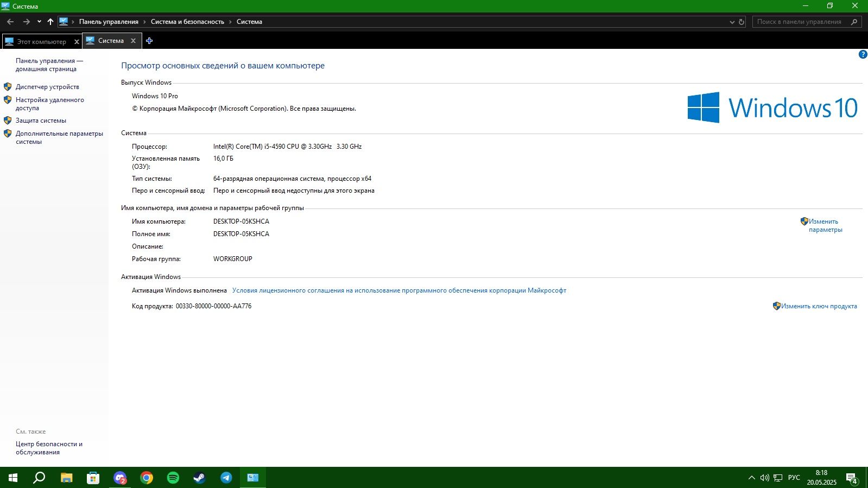The height and width of the screenshot is (488, 868).
Task: Open taskbar search magnifier
Action: (x=39, y=478)
